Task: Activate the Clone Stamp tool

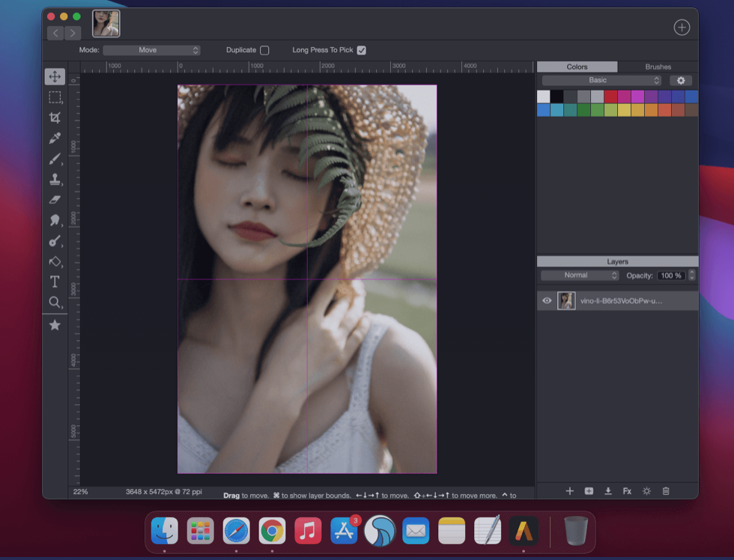Action: coord(55,179)
